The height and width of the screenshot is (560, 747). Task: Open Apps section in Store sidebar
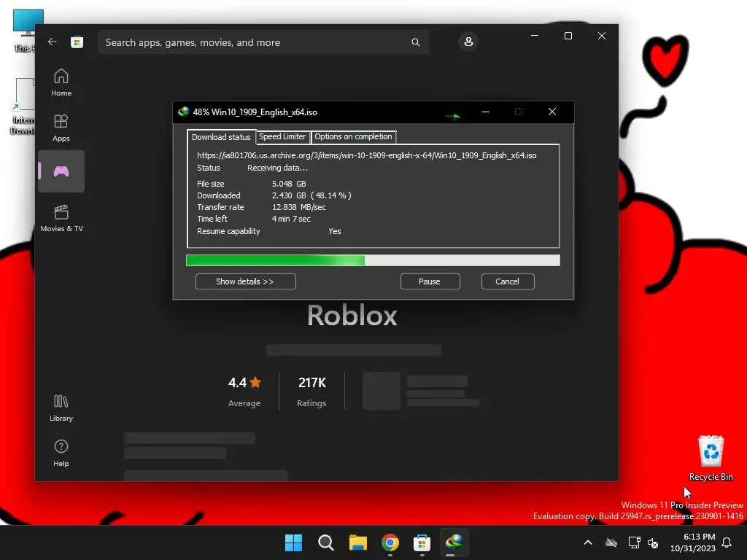(61, 128)
